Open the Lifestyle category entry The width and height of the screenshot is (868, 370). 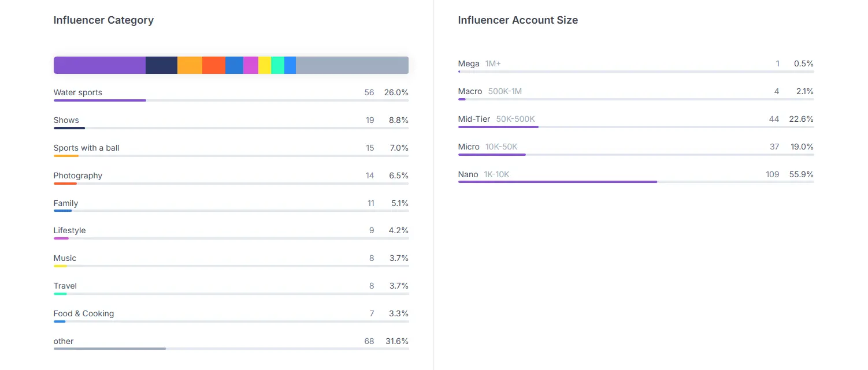click(x=231, y=233)
